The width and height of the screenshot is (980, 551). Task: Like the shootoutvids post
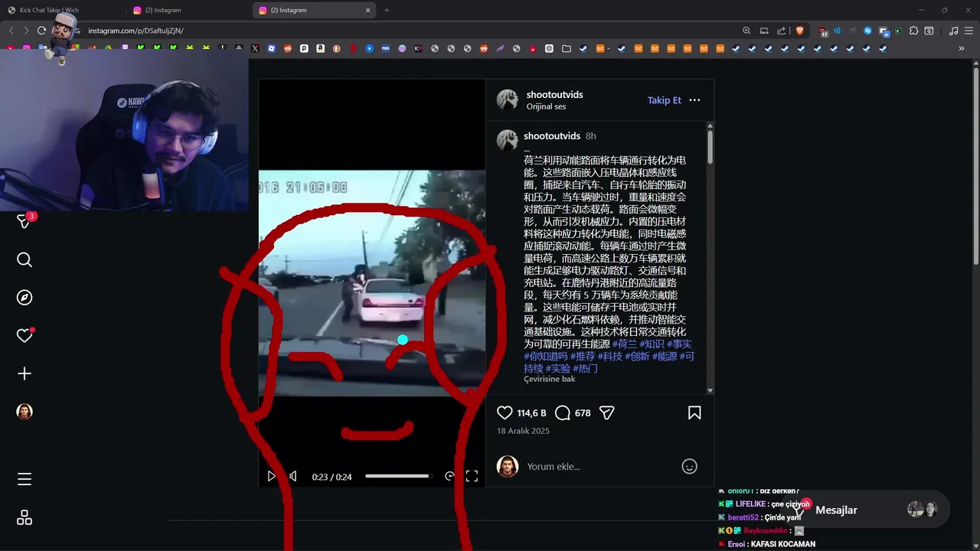pos(505,413)
